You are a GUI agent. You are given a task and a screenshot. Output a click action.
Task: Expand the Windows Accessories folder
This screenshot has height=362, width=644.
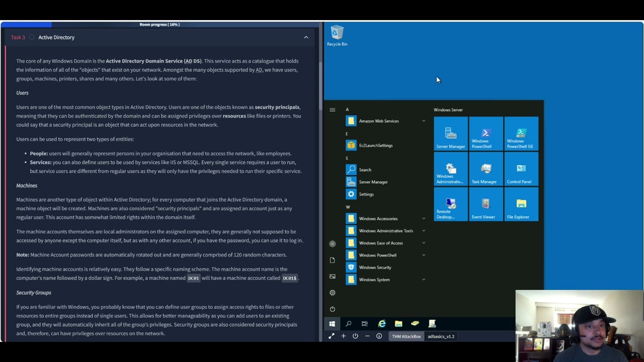[386, 219]
